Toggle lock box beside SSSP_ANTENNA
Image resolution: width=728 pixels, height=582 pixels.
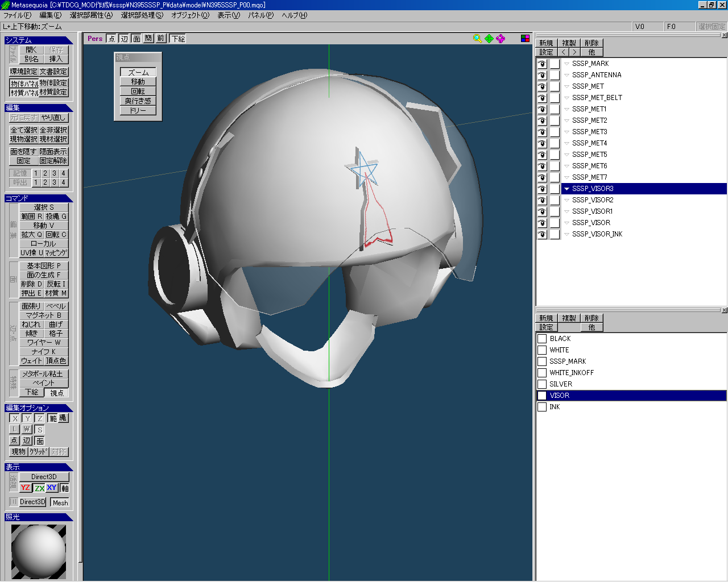pyautogui.click(x=555, y=75)
